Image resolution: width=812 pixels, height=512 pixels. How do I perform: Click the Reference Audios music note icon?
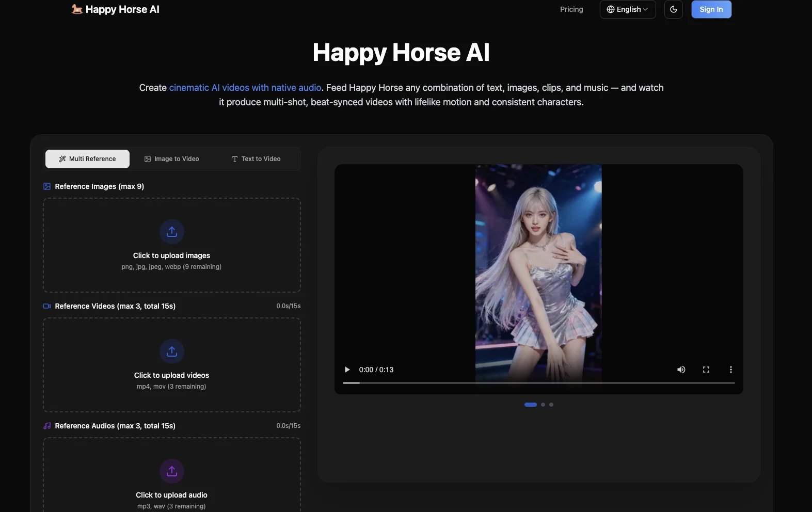pyautogui.click(x=47, y=426)
